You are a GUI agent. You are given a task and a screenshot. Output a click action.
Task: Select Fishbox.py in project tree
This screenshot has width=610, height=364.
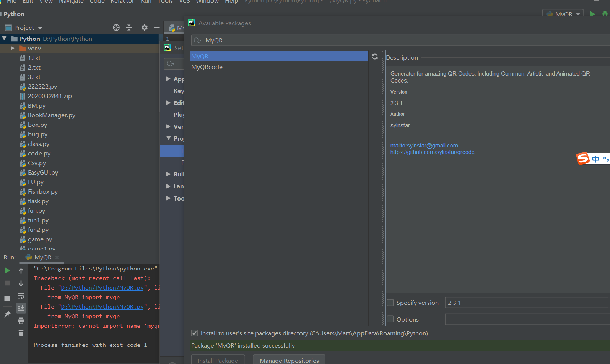(x=43, y=191)
